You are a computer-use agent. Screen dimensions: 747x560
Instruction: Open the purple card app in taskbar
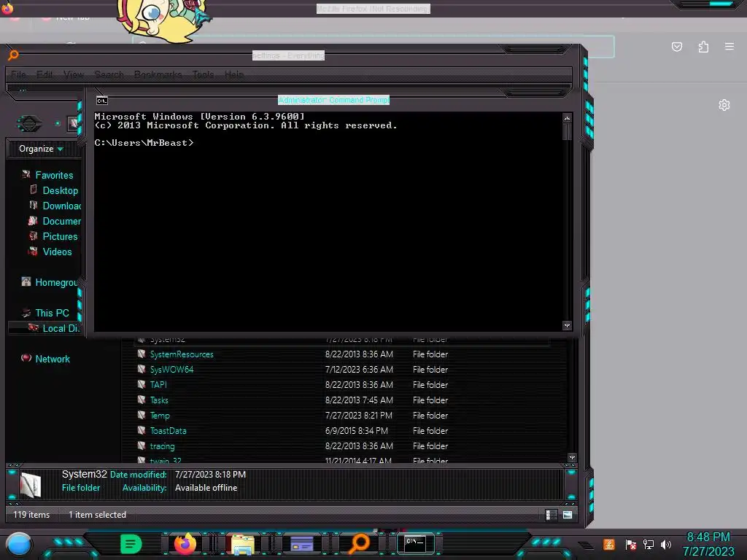click(301, 543)
